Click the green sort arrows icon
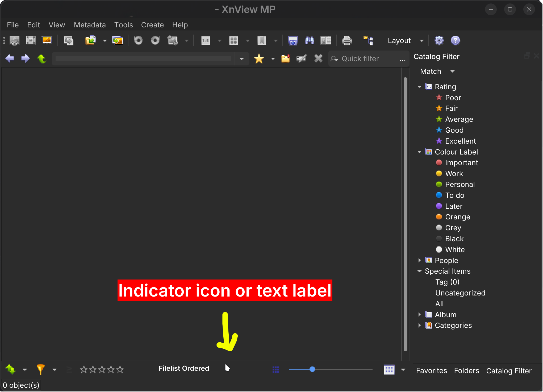The height and width of the screenshot is (392, 543). pyautogui.click(x=10, y=369)
